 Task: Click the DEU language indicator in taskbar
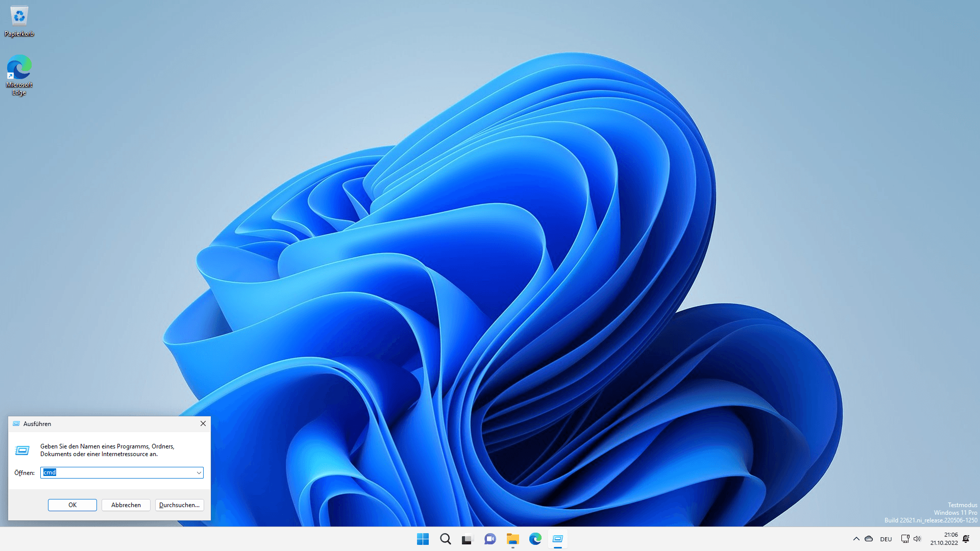tap(886, 538)
